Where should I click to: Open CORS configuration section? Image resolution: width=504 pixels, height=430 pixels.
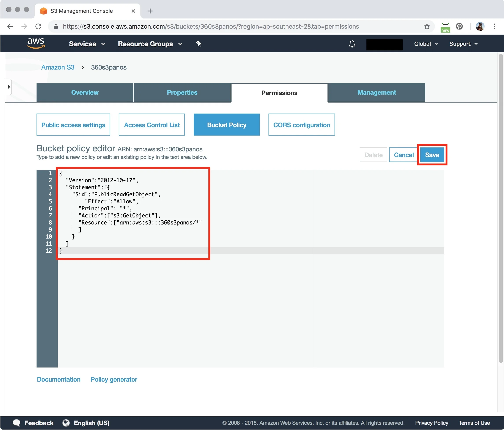[x=301, y=125]
